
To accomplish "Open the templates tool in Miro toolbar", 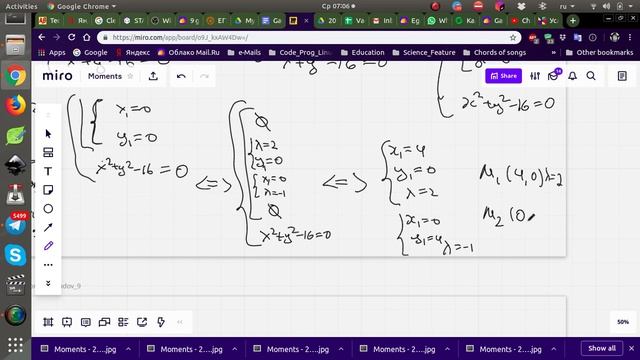I will coord(48,153).
